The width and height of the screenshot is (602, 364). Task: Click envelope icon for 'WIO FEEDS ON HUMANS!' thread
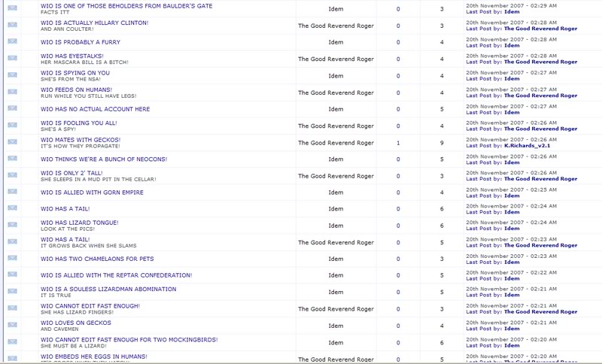point(12,92)
